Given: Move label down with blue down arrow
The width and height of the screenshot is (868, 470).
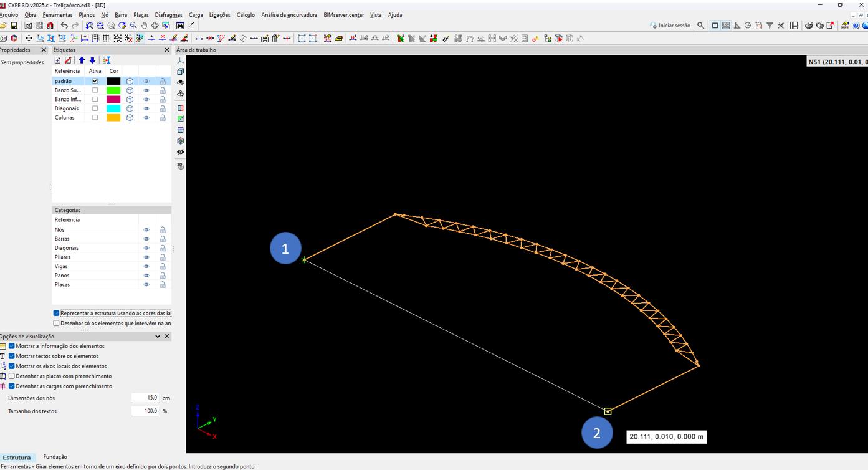Looking at the screenshot, I should click(92, 60).
